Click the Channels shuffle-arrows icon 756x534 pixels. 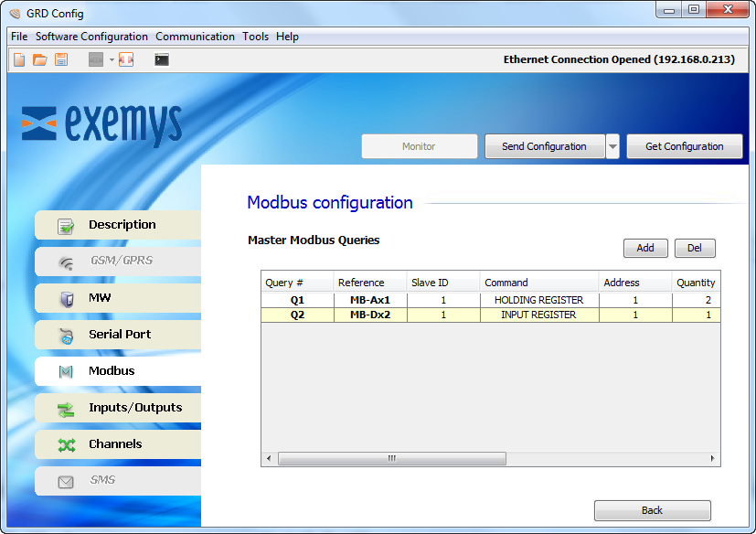click(66, 444)
